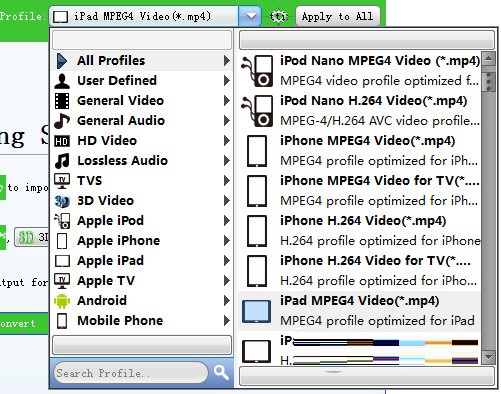
Task: Choose iPod Nano MPEG4 Video (*.mp4)
Action: coord(360,71)
